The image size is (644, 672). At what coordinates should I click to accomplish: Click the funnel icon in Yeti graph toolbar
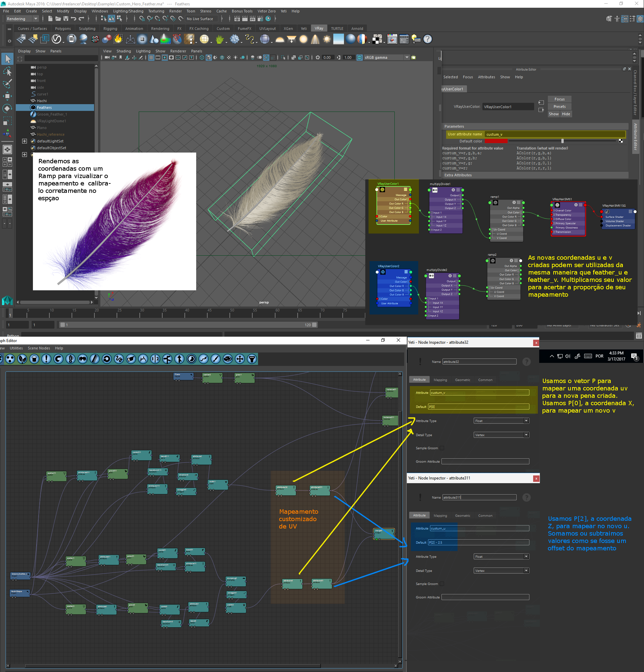pyautogui.click(x=252, y=359)
